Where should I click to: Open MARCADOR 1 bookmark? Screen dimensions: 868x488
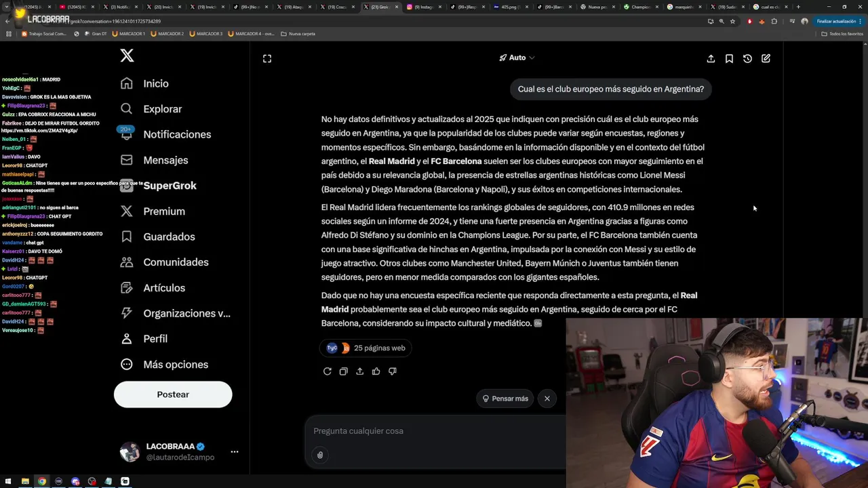[128, 34]
